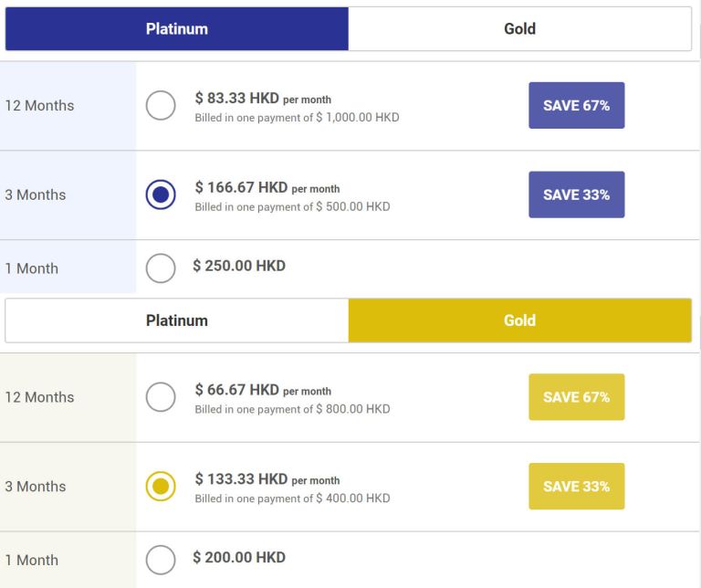Click the blue SAVE 67% badge
Screen dimensions: 701x588
[576, 106]
